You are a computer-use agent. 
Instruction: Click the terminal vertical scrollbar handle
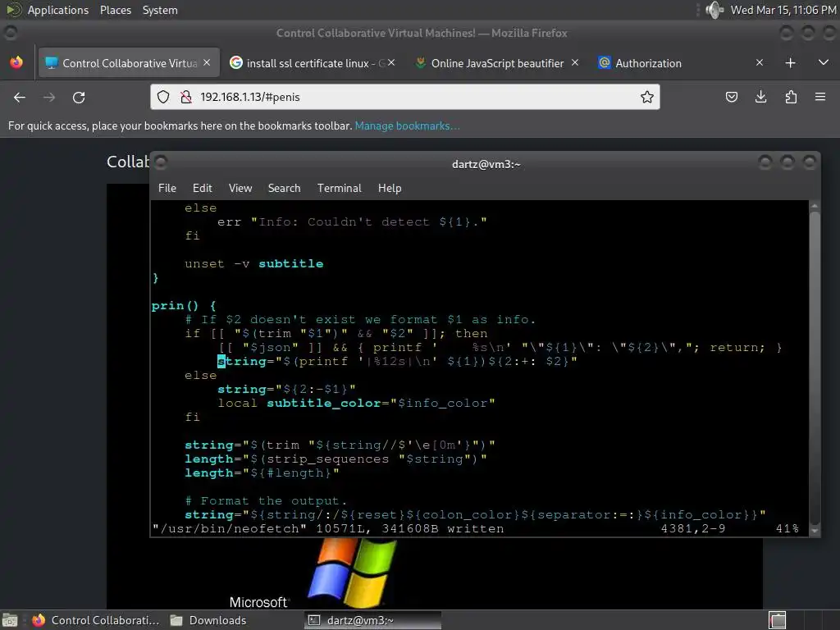(815, 368)
